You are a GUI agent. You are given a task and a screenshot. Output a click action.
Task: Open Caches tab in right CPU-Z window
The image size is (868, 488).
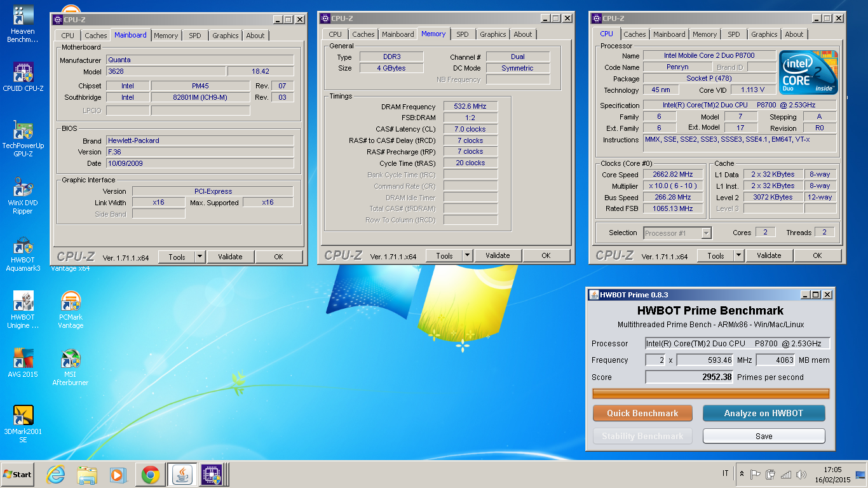[634, 34]
